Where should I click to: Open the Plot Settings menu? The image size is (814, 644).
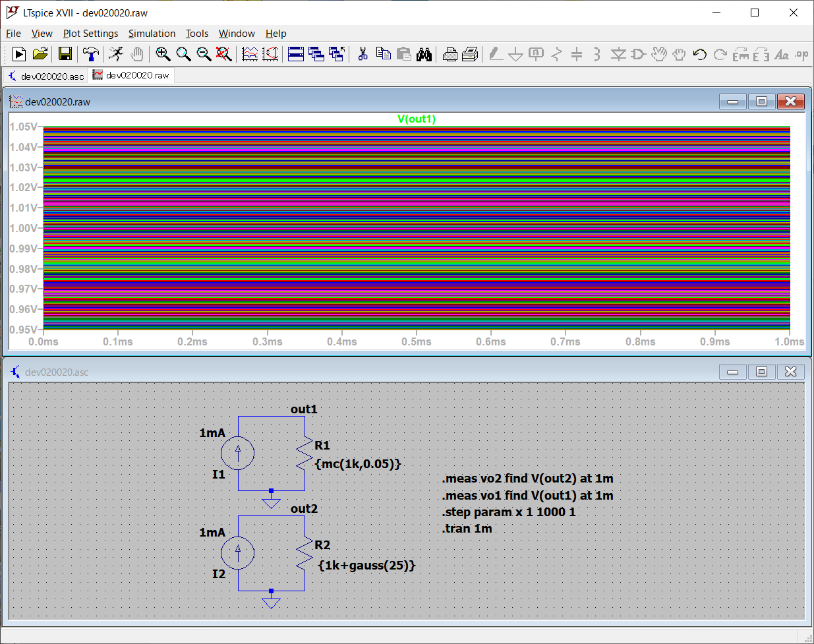[90, 34]
